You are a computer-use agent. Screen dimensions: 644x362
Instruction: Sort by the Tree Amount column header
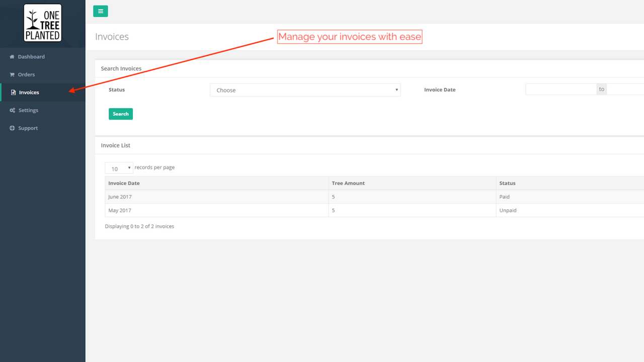point(348,183)
